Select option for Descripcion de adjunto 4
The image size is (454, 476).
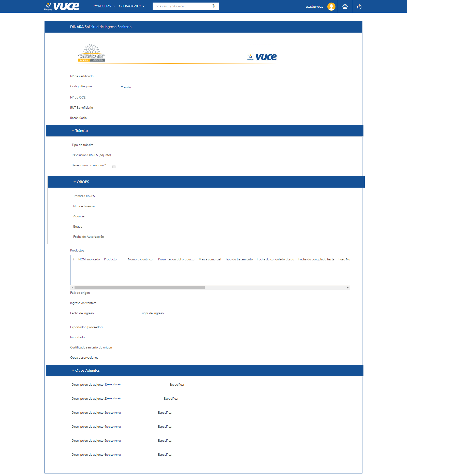113,427
